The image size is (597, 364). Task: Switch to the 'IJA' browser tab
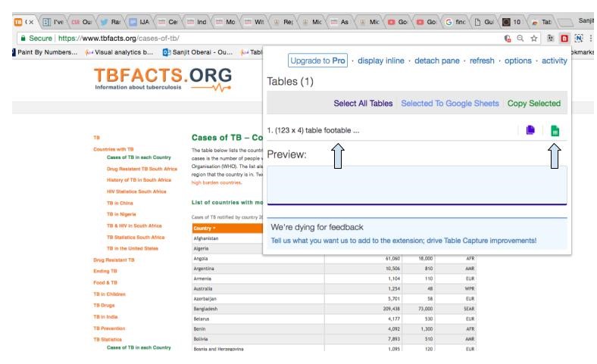139,22
